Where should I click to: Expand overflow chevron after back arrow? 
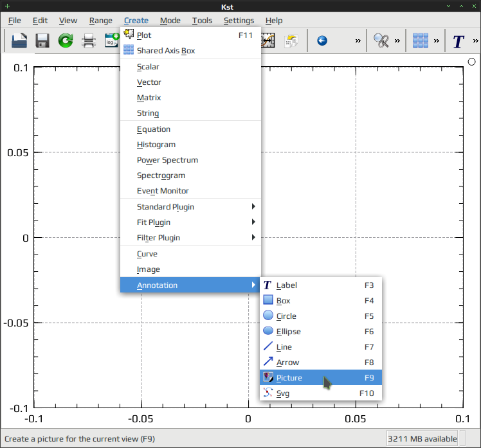pos(358,40)
